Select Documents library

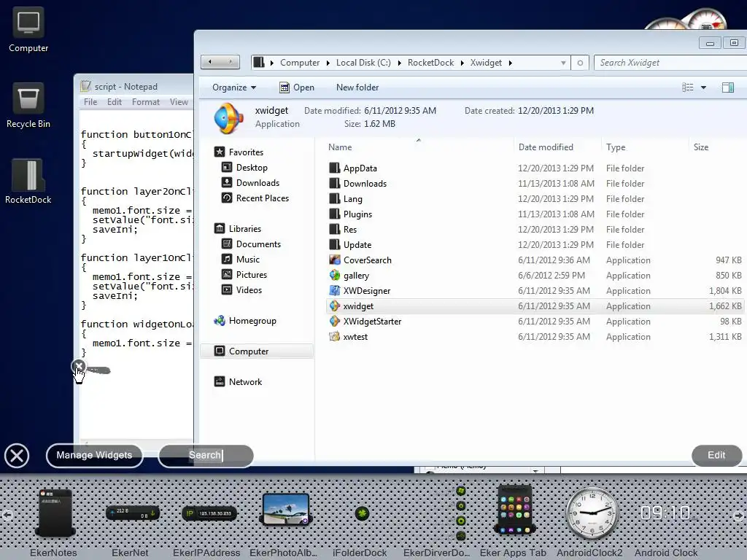pos(258,244)
